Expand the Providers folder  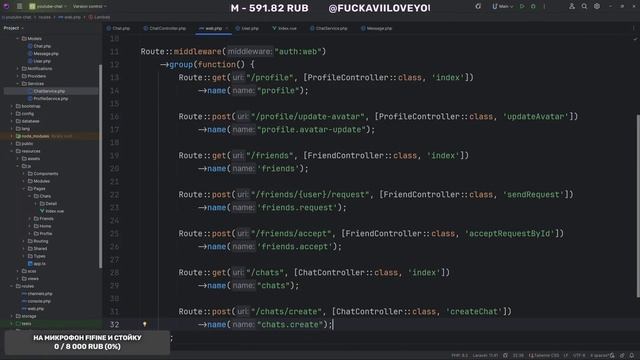click(x=18, y=76)
